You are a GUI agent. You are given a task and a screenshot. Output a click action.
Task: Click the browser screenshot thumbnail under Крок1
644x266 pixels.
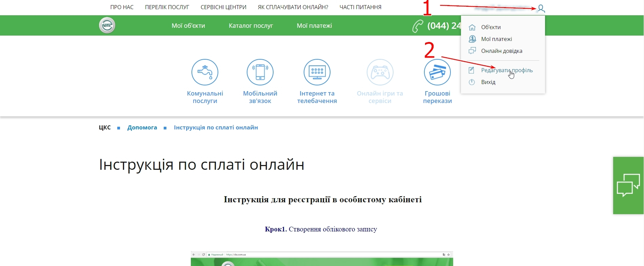click(x=322, y=259)
